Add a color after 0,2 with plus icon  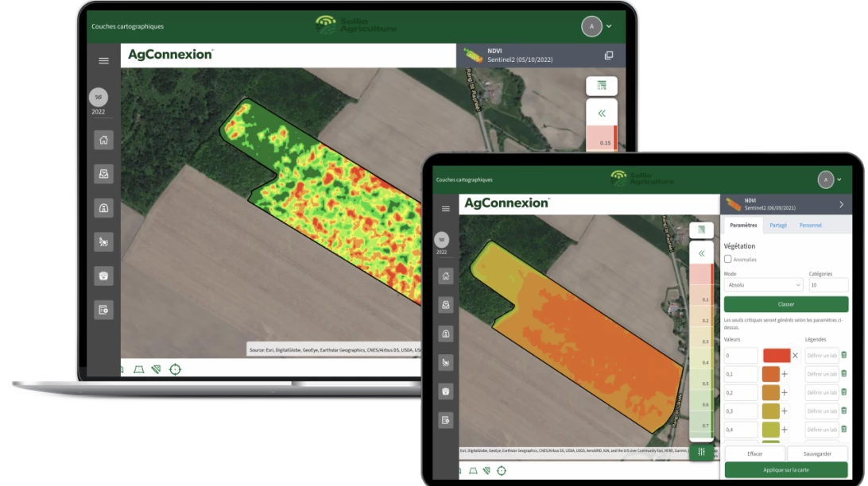point(785,392)
